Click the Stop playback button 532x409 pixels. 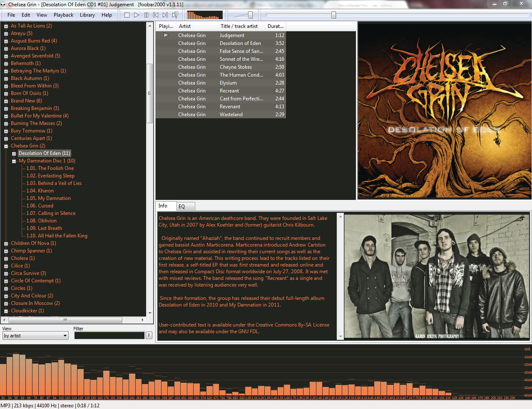coord(127,15)
